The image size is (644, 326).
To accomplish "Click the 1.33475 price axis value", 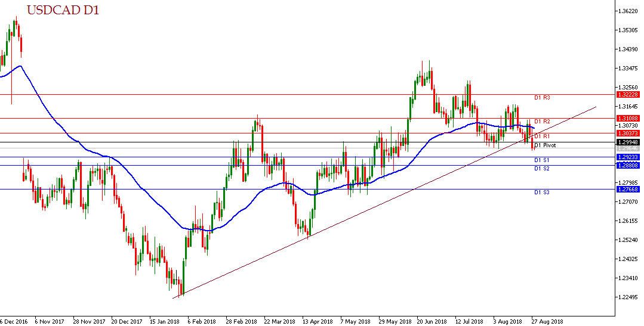I will point(628,68).
